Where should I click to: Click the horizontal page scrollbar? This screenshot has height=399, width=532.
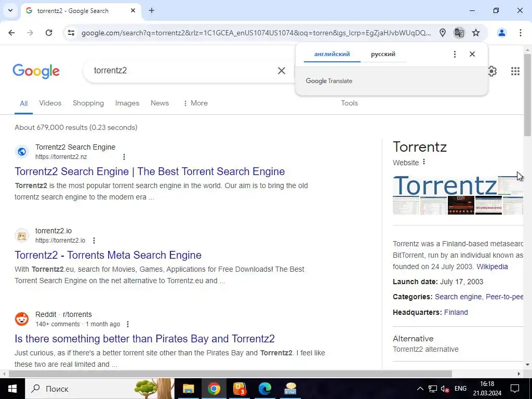click(x=230, y=374)
